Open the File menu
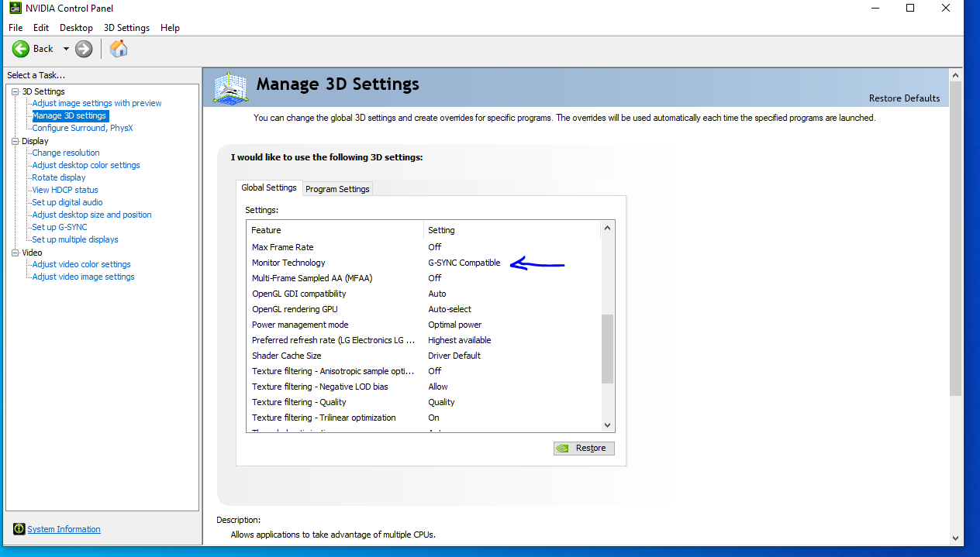 tap(16, 28)
